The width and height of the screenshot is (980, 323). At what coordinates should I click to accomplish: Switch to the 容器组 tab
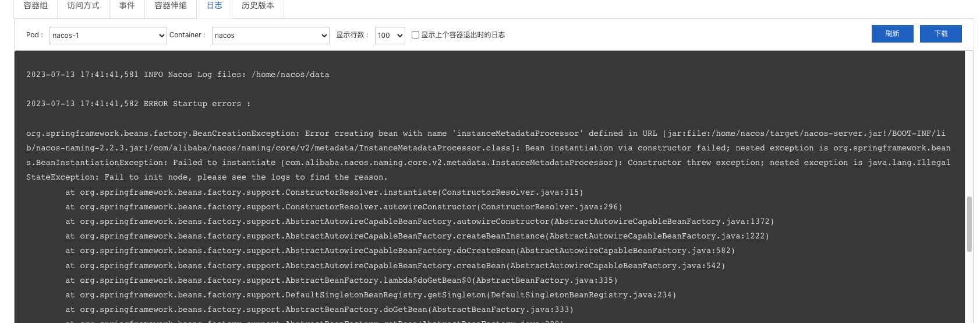(x=36, y=6)
